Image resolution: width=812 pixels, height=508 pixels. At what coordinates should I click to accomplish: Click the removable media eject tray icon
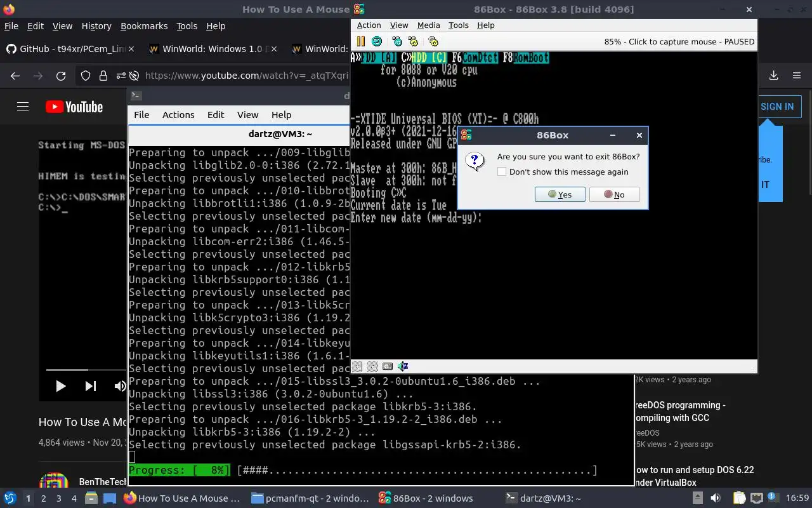(x=697, y=498)
